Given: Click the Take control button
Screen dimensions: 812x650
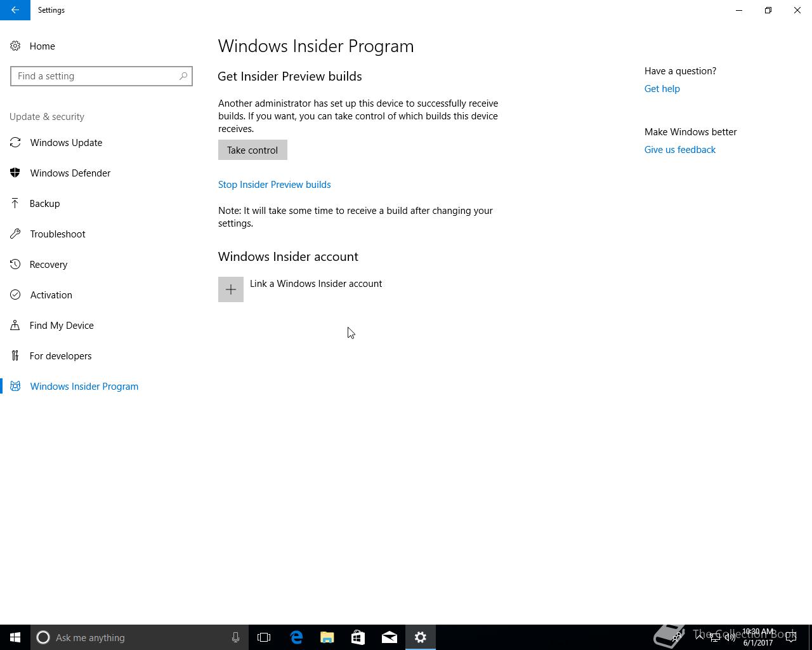Looking at the screenshot, I should [252, 150].
